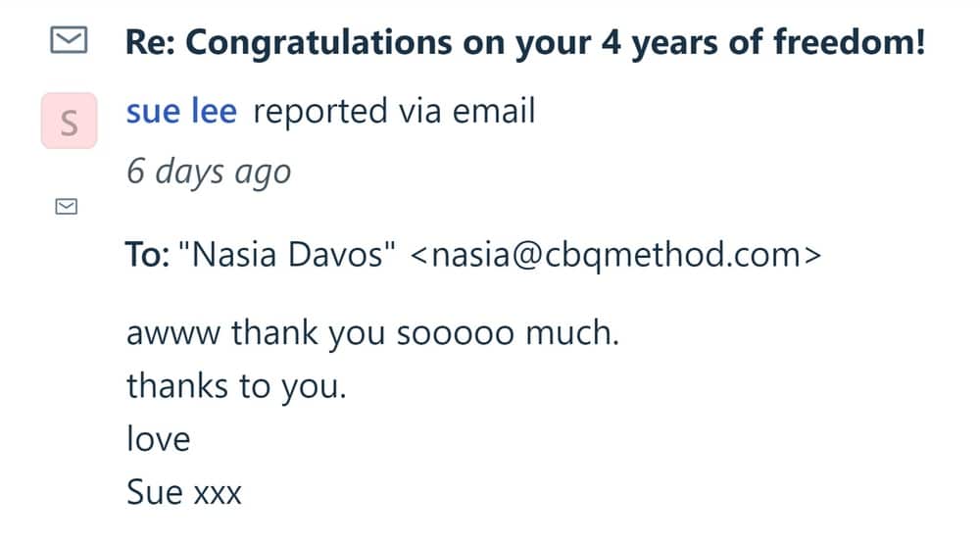Click the pink S avatar icon
Viewport: 980px width, 547px height.
tap(69, 122)
